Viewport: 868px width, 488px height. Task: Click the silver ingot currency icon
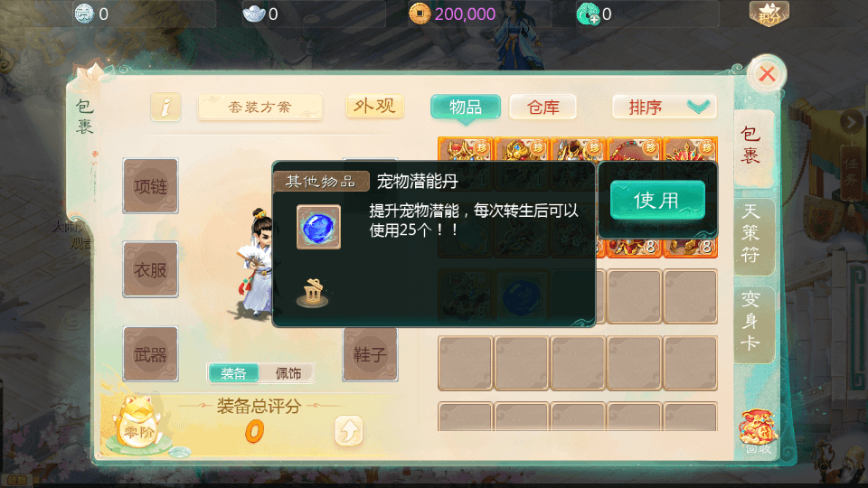click(x=254, y=14)
